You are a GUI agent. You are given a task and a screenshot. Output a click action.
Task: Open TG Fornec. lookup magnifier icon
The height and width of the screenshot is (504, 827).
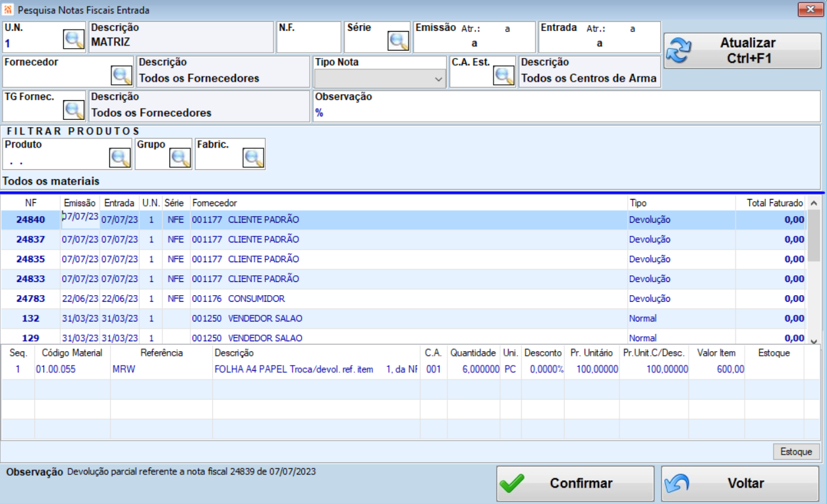pos(74,109)
